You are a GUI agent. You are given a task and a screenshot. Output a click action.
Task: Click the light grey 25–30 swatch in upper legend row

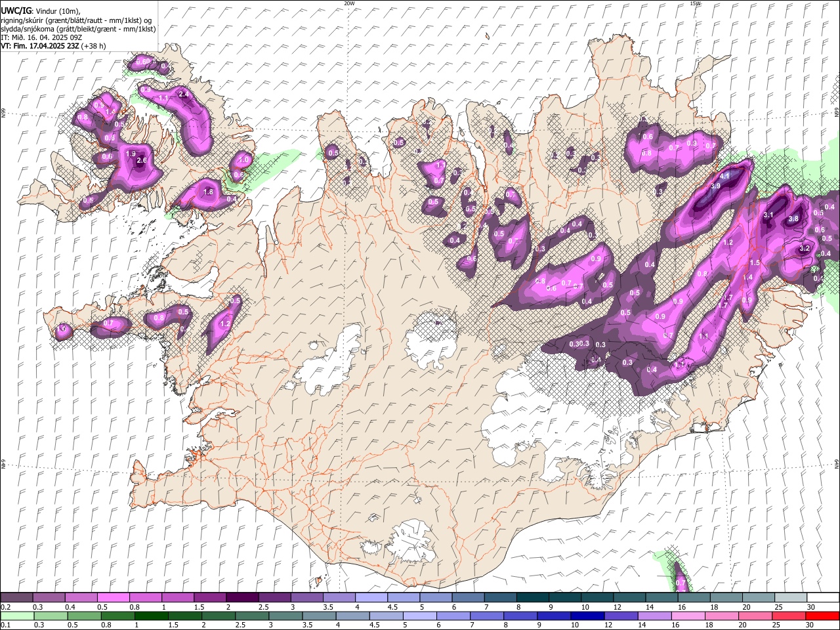pyautogui.click(x=790, y=597)
